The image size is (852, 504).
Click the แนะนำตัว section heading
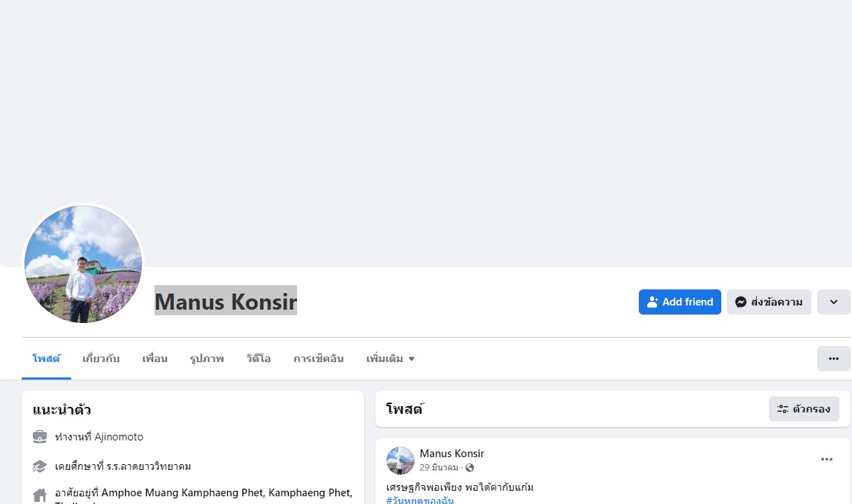(62, 410)
